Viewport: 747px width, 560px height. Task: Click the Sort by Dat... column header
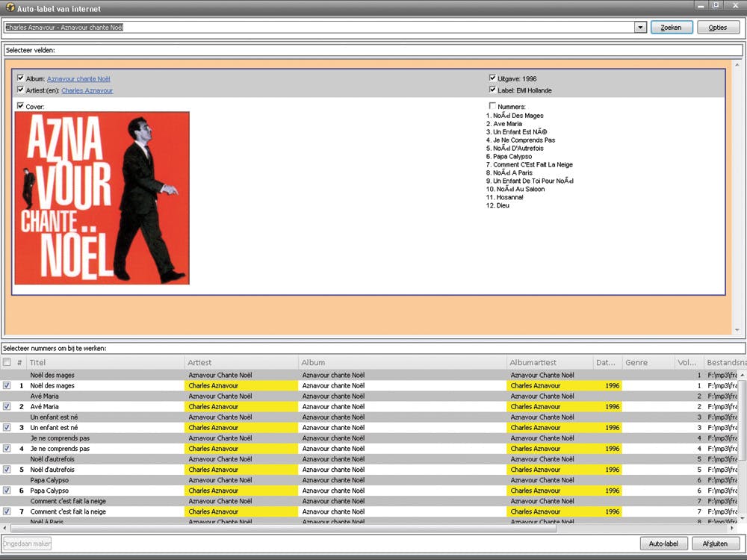click(x=608, y=362)
